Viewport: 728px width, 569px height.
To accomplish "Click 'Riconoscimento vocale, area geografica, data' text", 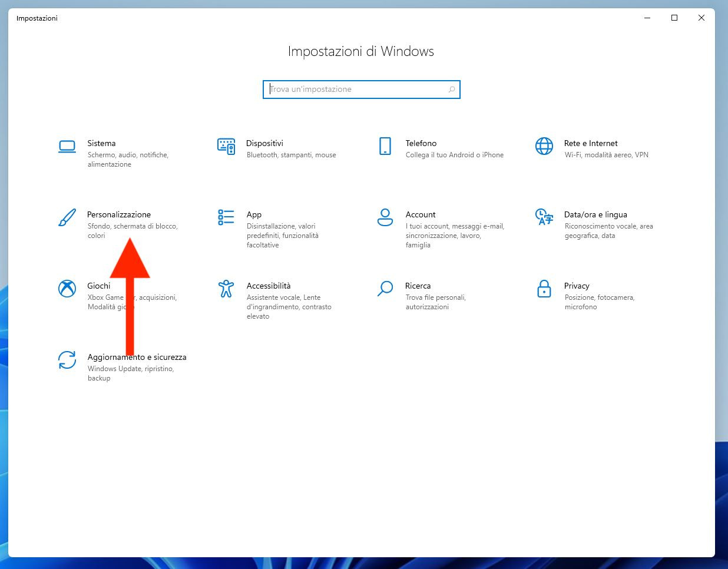I will coord(608,231).
